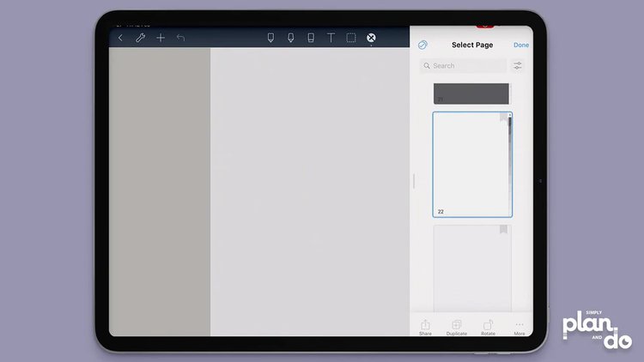Viewport: 644px width, 362px height.
Task: Tap the plus add icon
Action: pos(161,38)
